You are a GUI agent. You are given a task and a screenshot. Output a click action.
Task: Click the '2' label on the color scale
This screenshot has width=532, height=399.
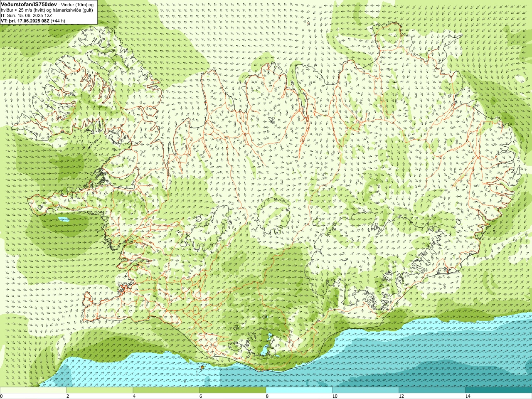[x=68, y=396]
